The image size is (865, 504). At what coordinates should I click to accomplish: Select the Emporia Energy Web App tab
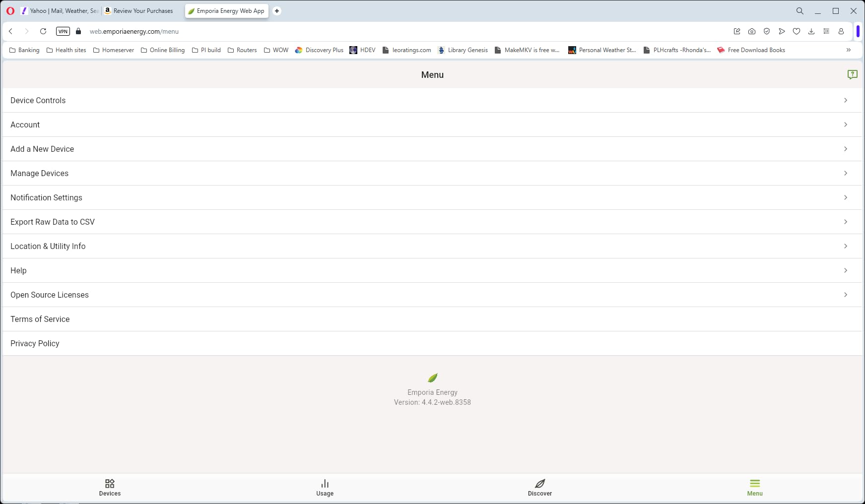[227, 11]
